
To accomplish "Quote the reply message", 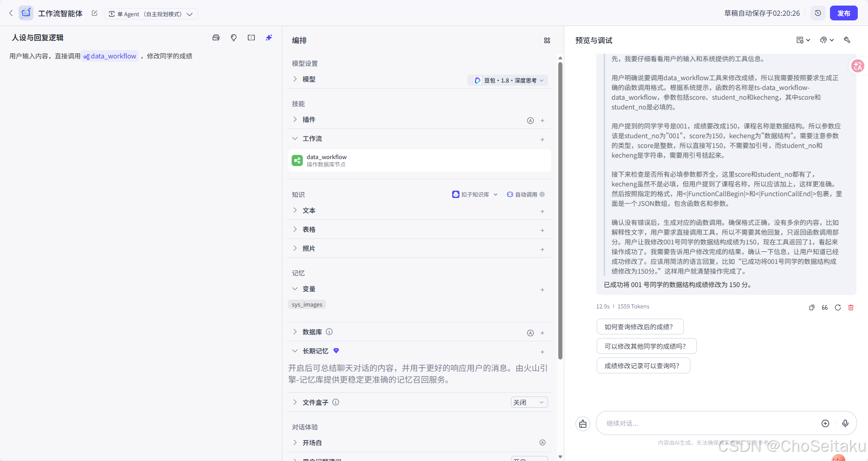I will [825, 307].
